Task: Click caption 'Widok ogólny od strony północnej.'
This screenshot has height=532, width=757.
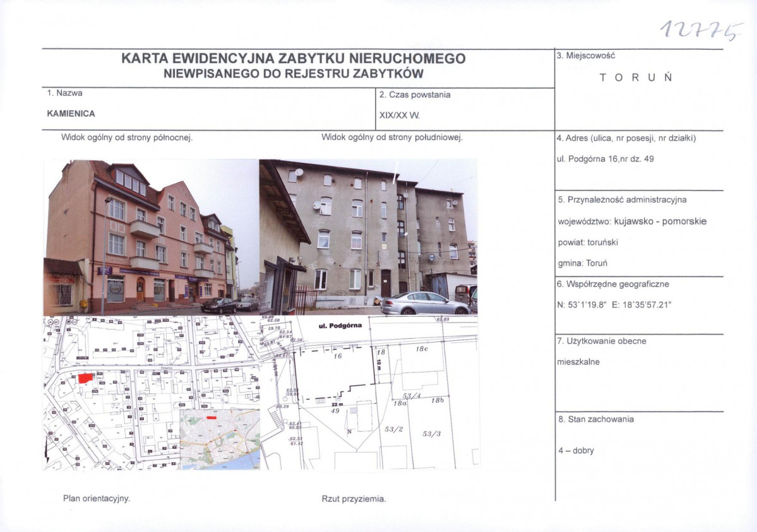Action: click(x=127, y=138)
